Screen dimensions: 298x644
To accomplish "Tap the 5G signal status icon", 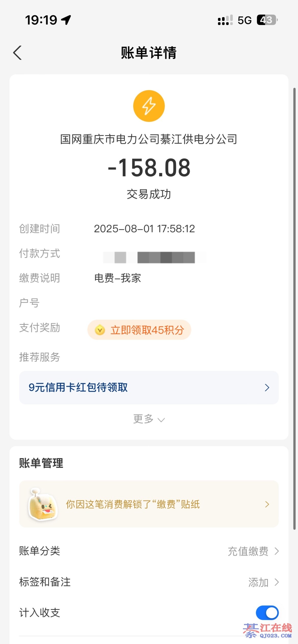I will point(245,20).
